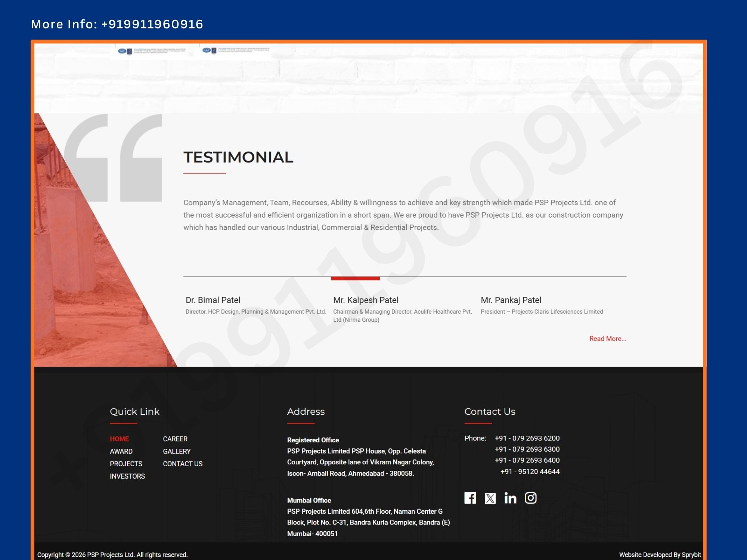Open the CAREER quick link
Viewport: 747px width, 560px height.
(x=175, y=439)
